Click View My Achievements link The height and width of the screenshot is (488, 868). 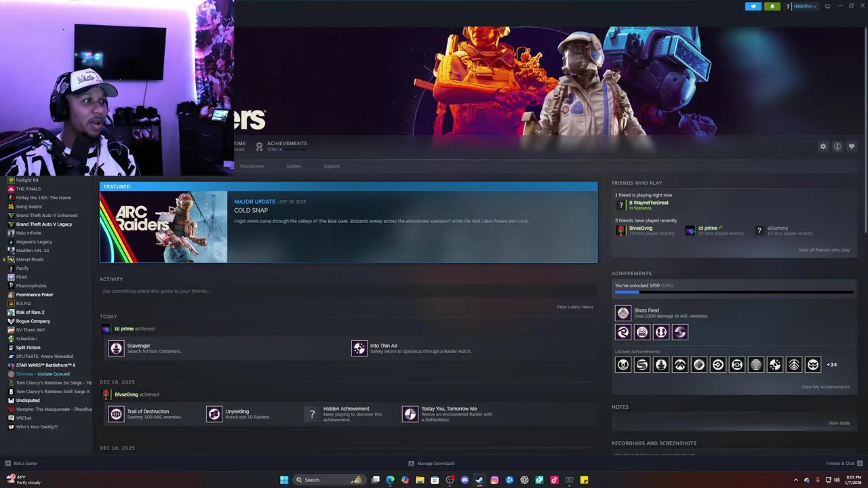825,387
